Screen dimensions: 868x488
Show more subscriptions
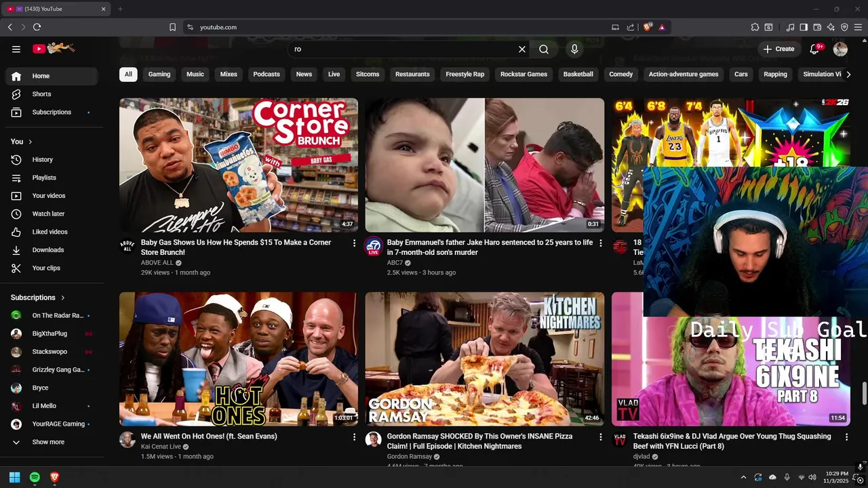(x=52, y=442)
